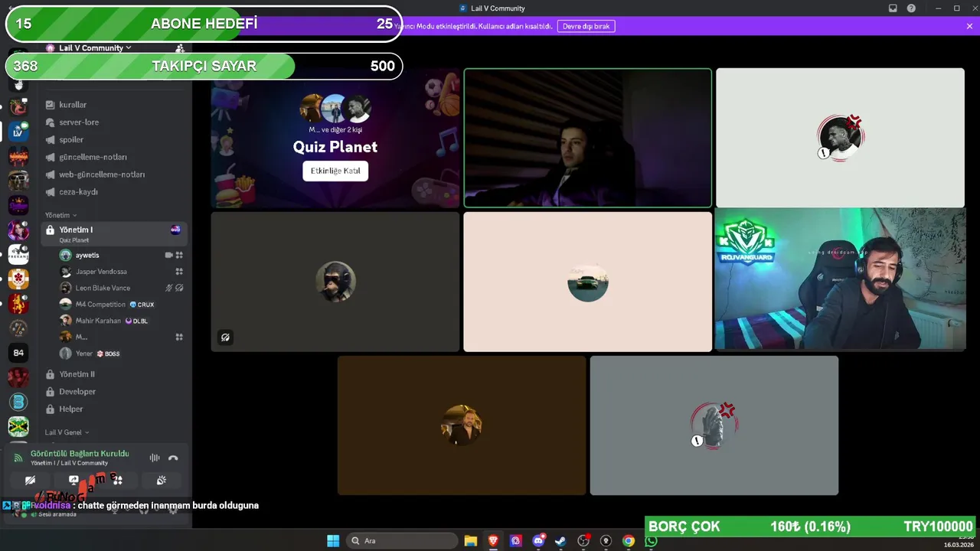The width and height of the screenshot is (980, 551).
Task: Click Etkinliğe Katıl to join Quiz Planet
Action: tap(335, 171)
